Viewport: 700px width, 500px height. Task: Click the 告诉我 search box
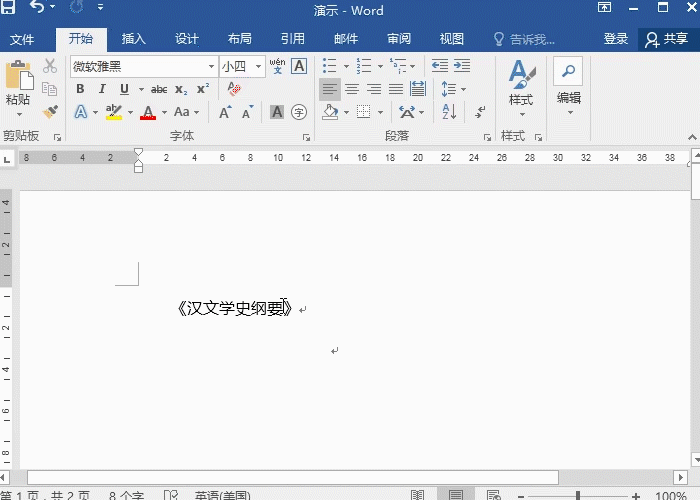pos(525,39)
